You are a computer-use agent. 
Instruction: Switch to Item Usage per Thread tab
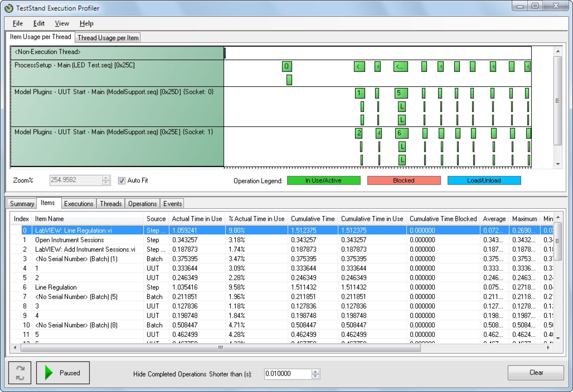click(x=40, y=37)
